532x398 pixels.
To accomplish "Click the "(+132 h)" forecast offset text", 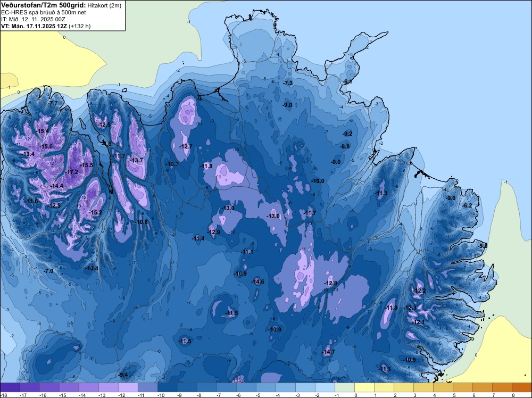I will (x=80, y=26).
